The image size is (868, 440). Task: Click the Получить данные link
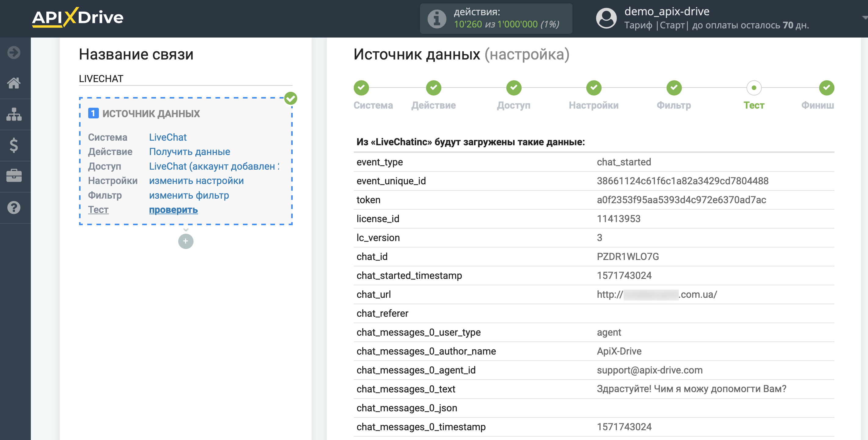pyautogui.click(x=190, y=152)
